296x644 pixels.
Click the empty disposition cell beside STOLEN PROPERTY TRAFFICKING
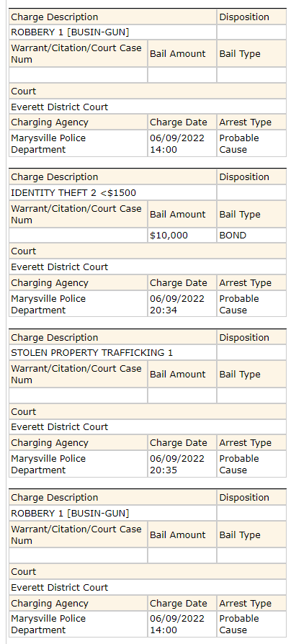pyautogui.click(x=251, y=353)
